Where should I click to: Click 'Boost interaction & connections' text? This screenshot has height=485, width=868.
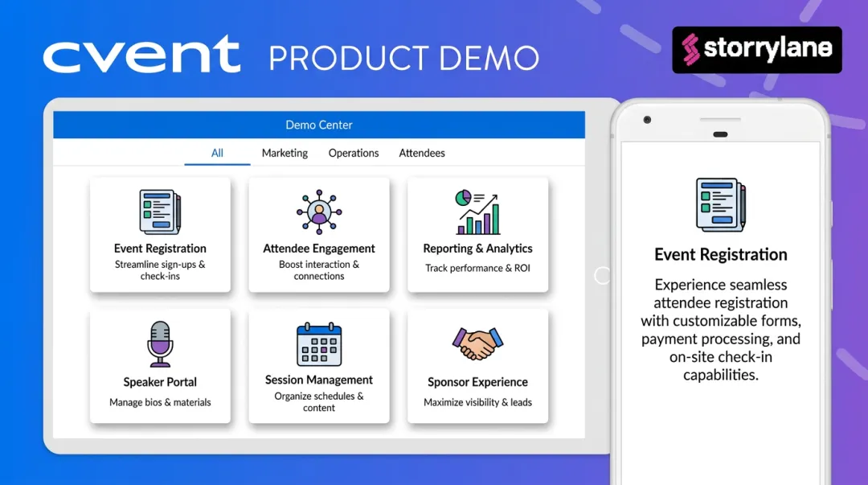(319, 270)
